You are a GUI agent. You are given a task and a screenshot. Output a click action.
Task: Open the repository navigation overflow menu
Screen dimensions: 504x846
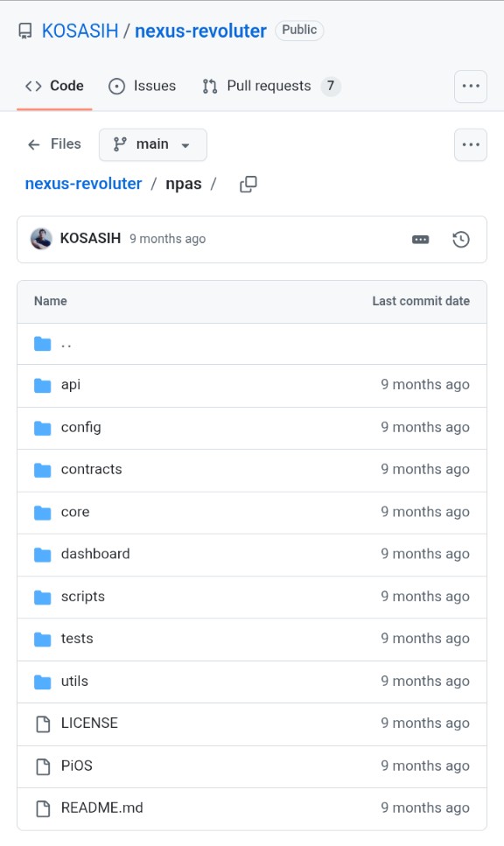click(471, 86)
